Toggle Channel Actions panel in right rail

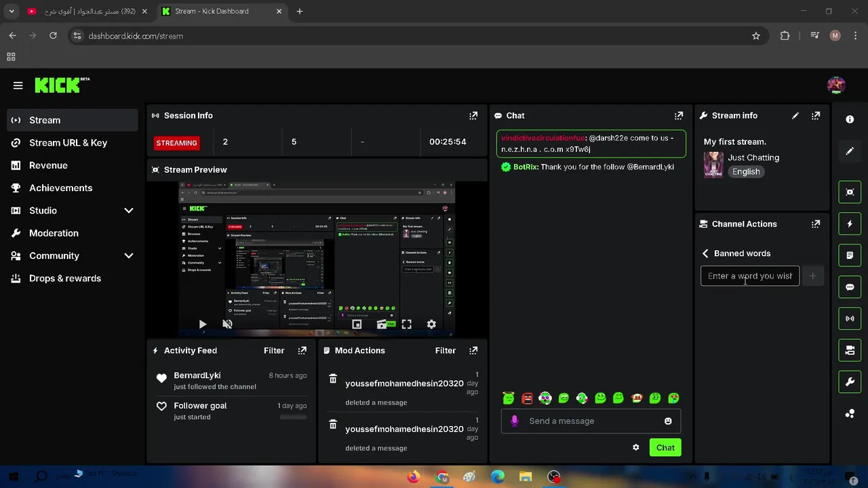850,350
